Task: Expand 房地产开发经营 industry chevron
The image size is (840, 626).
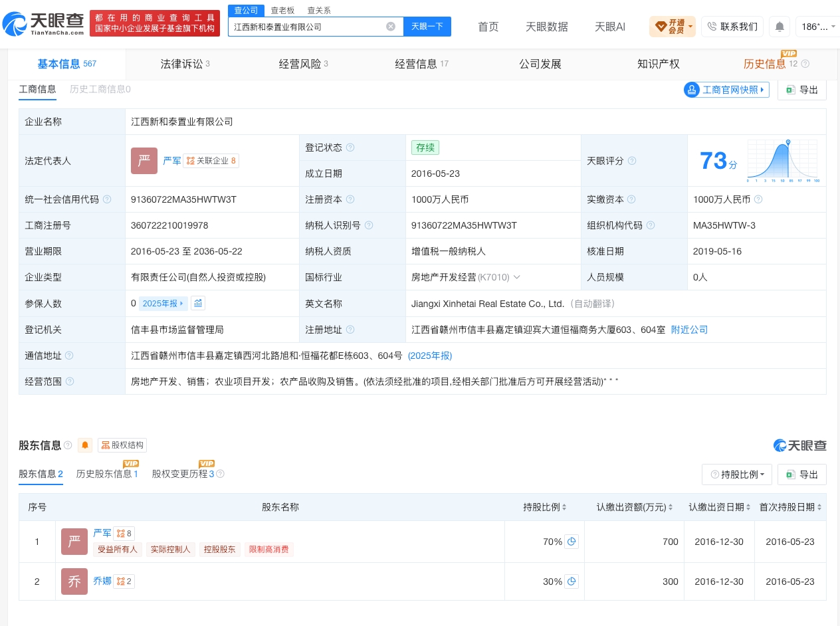Action: coord(517,277)
